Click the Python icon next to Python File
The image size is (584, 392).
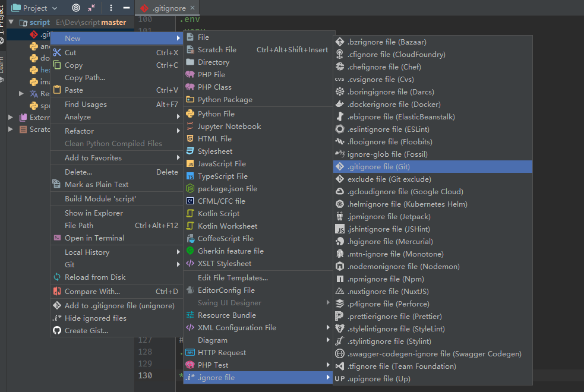[x=190, y=113]
